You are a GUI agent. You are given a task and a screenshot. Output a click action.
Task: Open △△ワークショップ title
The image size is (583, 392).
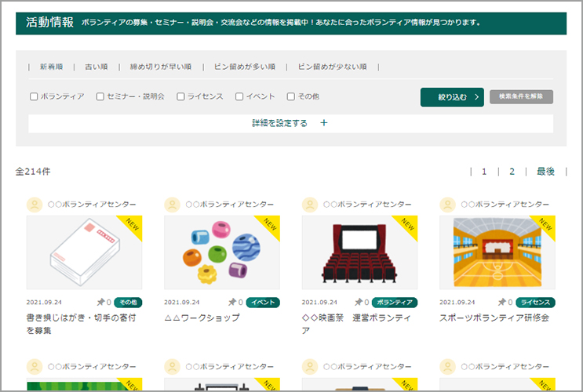click(x=202, y=318)
